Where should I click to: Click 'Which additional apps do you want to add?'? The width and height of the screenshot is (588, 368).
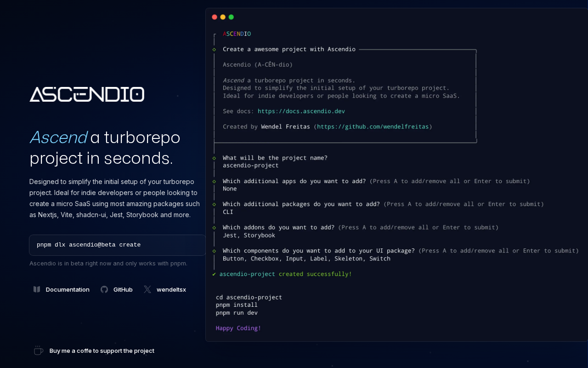tap(294, 181)
